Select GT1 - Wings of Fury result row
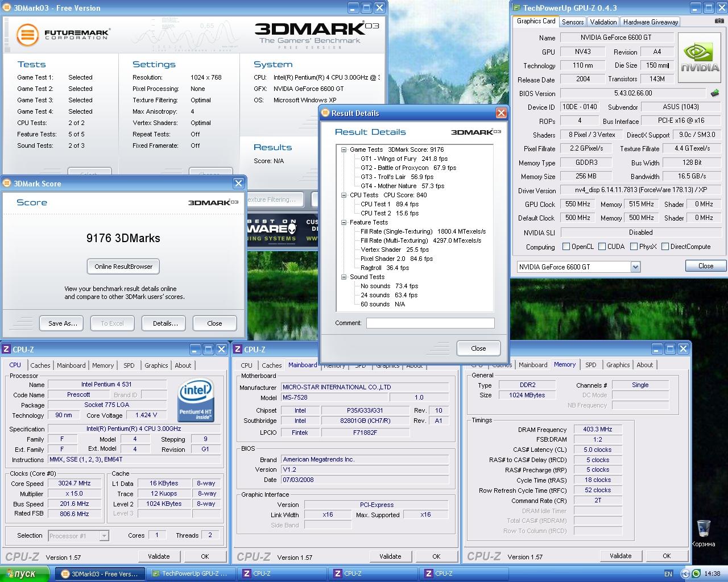 pos(403,159)
